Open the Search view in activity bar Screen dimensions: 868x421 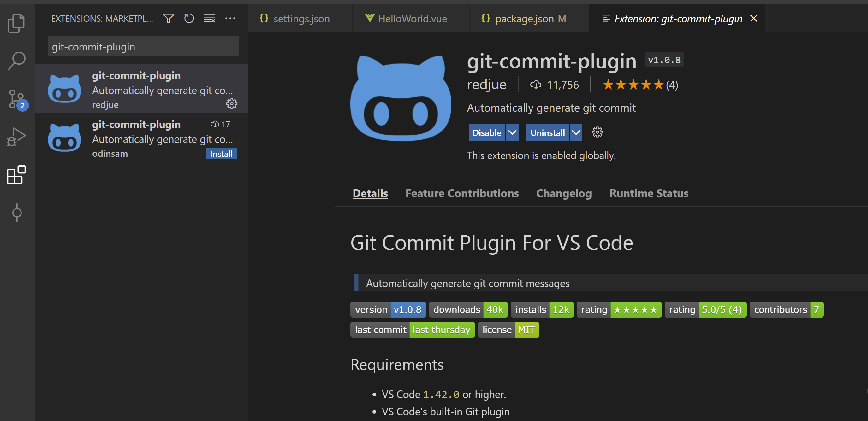[x=16, y=61]
